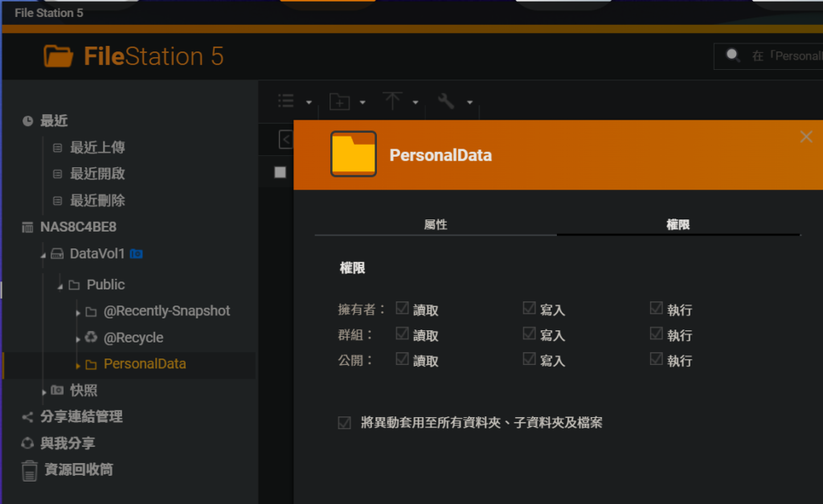This screenshot has width=823, height=504.
Task: Toggle owner 寫入 permission checkbox
Action: pos(529,308)
